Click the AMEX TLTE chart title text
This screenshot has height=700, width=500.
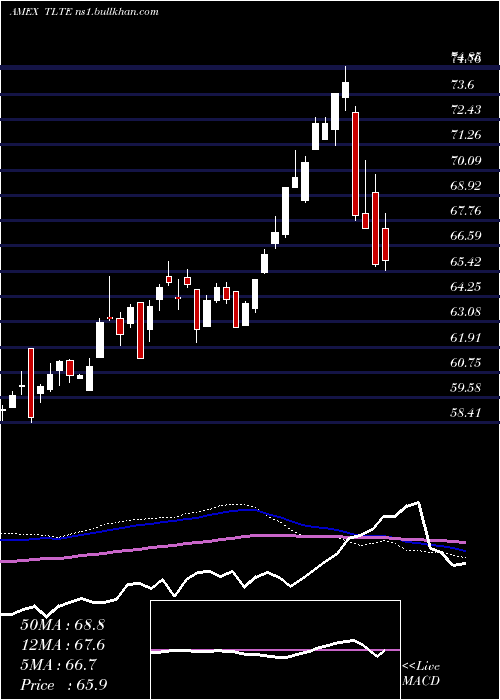click(84, 12)
